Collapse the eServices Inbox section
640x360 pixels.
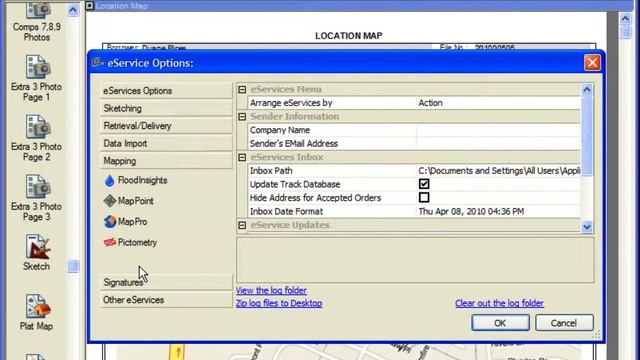coord(242,158)
